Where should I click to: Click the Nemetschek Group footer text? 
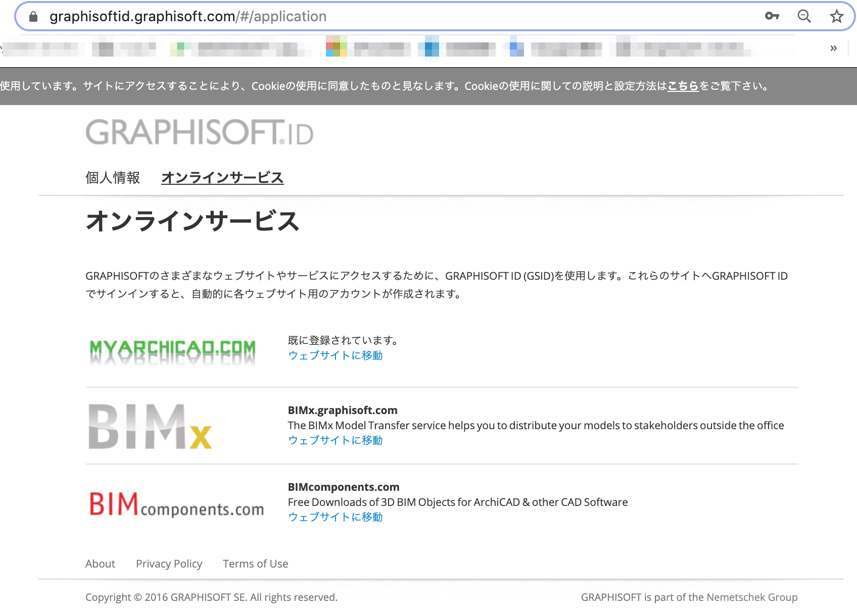(752, 597)
